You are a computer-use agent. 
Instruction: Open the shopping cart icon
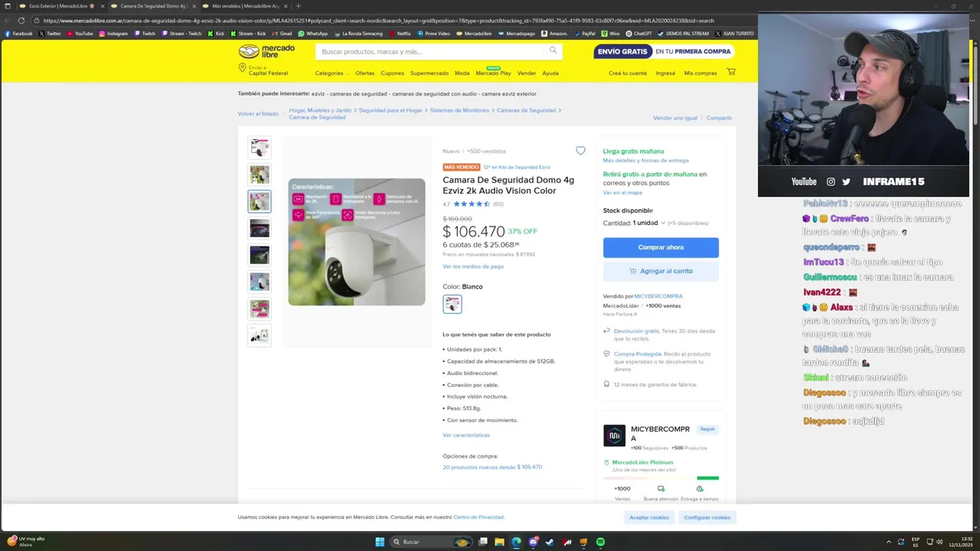coord(731,72)
